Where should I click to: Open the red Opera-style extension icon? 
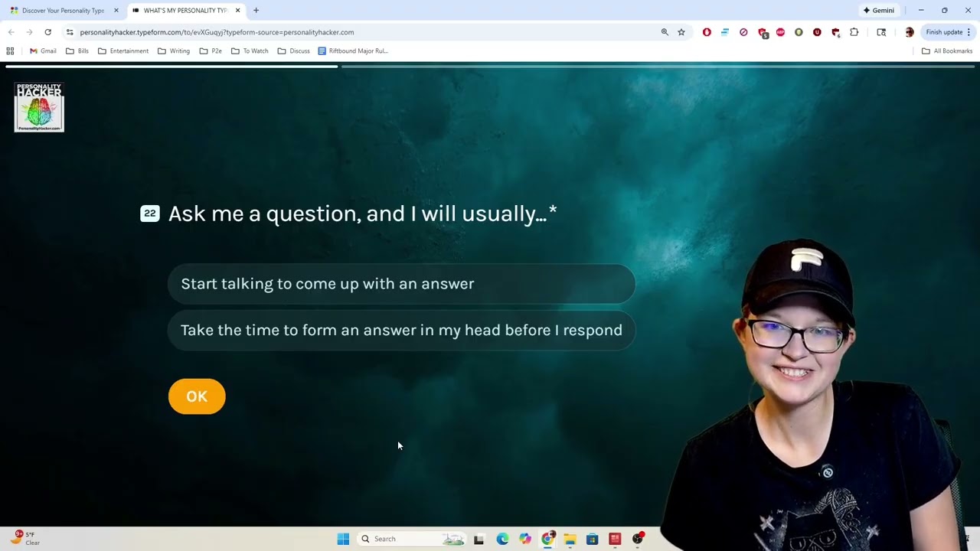pos(707,32)
